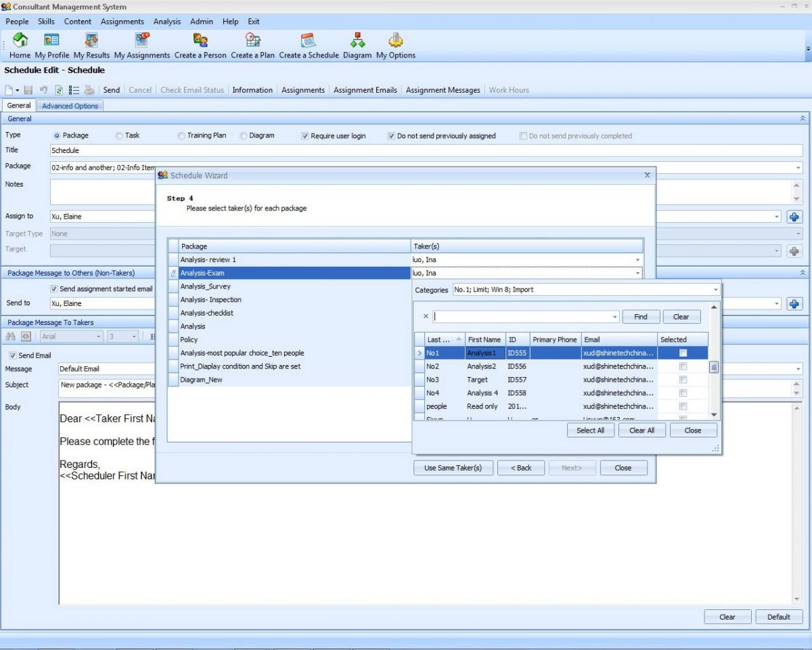The height and width of the screenshot is (650, 812).
Task: Tick the Selected checkbox for Analysis2 row
Action: tap(683, 366)
